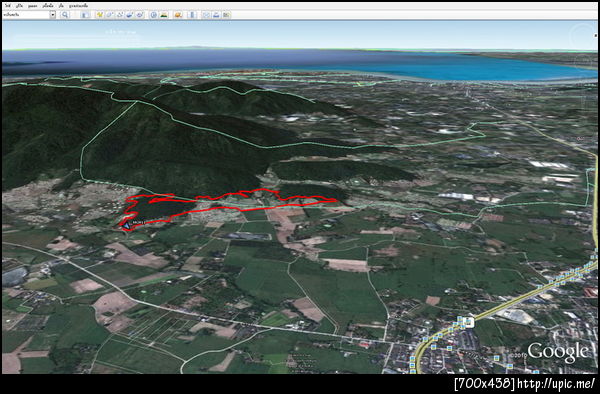The image size is (600, 394).
Task: Select the Add Image Overlay tool
Action: coord(130,15)
